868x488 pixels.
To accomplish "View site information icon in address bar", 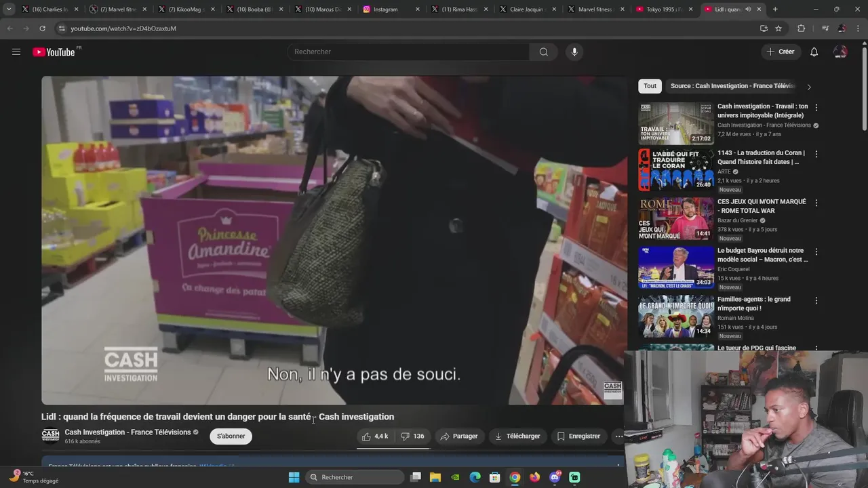I will (62, 28).
